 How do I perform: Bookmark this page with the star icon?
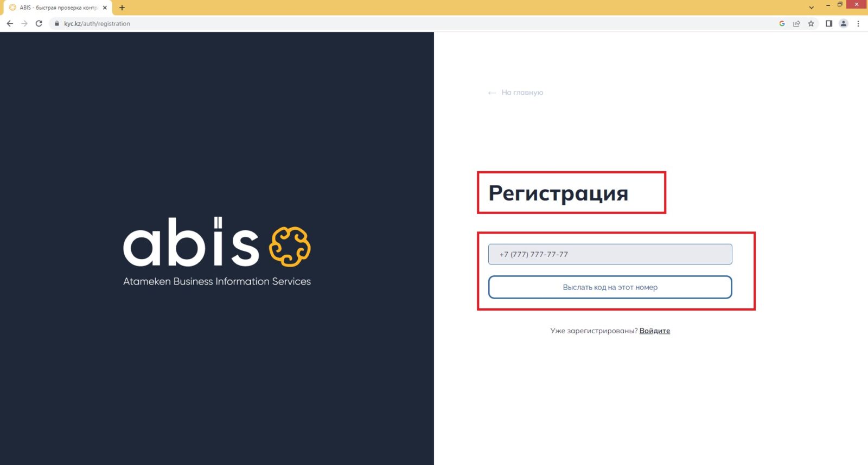point(811,23)
